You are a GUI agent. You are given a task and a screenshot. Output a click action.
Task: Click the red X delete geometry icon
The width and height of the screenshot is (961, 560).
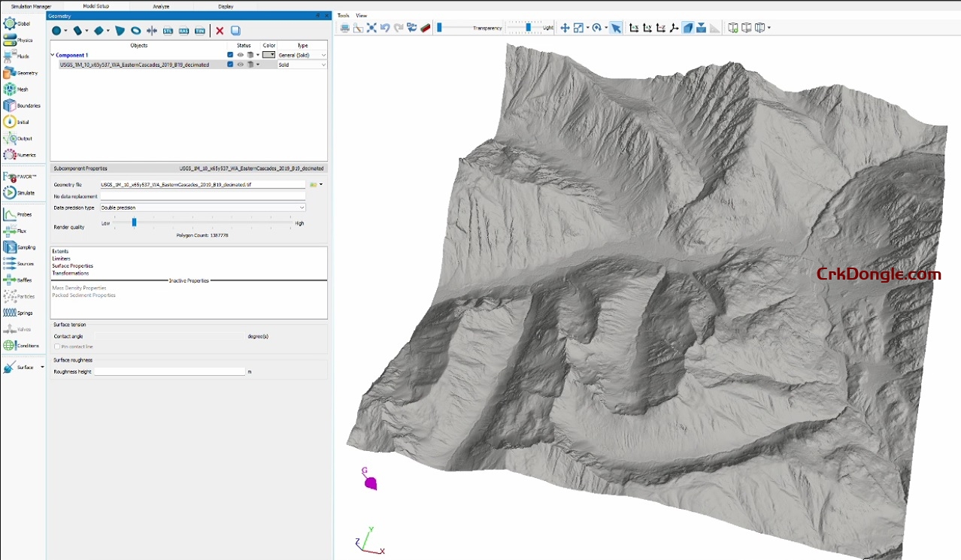pos(220,31)
